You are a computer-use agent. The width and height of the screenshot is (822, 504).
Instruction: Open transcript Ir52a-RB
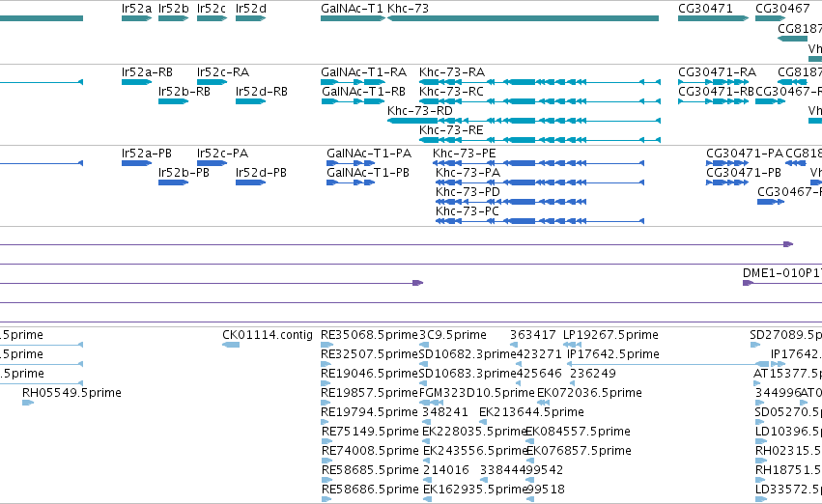(136, 82)
